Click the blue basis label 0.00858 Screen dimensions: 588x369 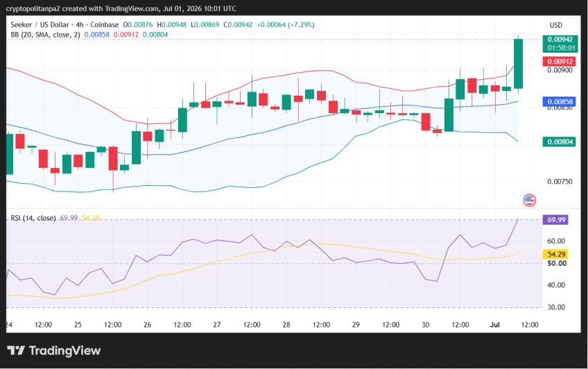pos(559,102)
